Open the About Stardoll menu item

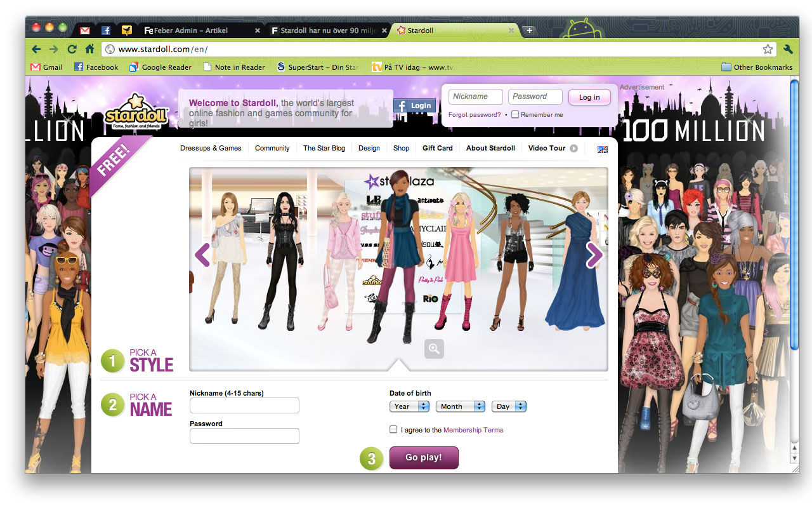point(490,148)
